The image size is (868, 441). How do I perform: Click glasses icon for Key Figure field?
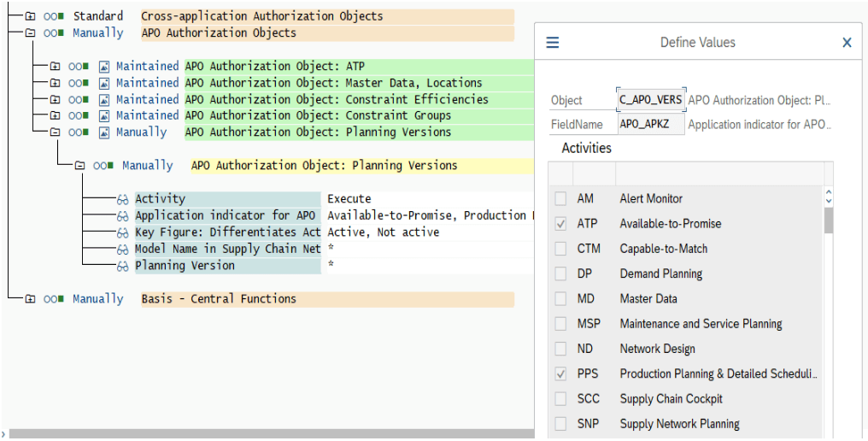tap(122, 232)
